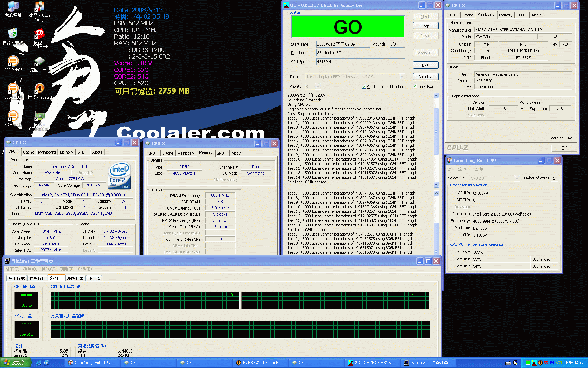Select the 處理程序 tab in Task Manager
Viewport: 588px width, 368px height.
pos(38,278)
